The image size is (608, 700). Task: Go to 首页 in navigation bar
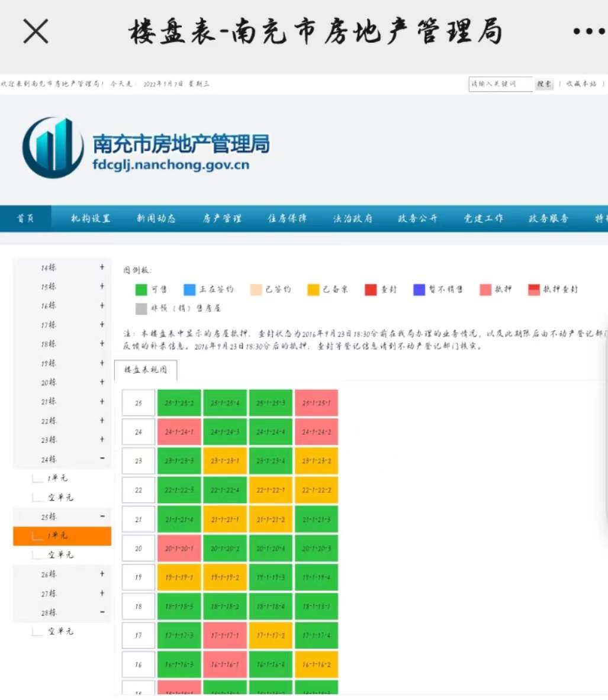[25, 218]
